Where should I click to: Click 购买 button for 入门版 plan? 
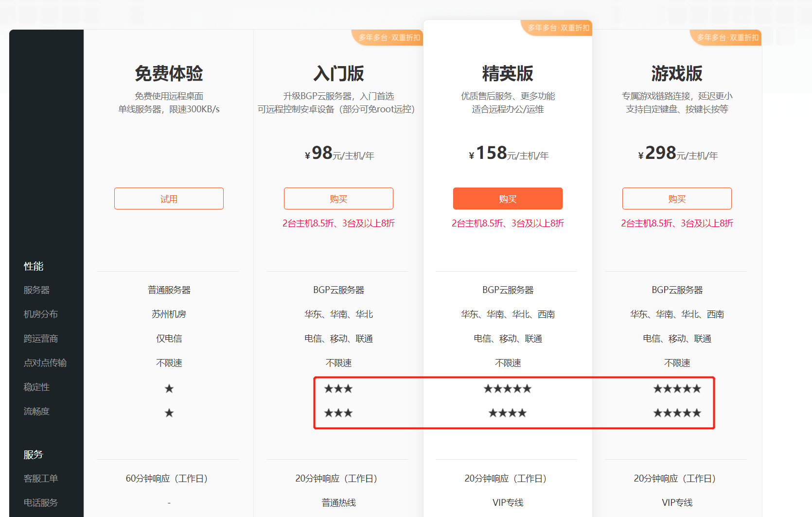338,199
